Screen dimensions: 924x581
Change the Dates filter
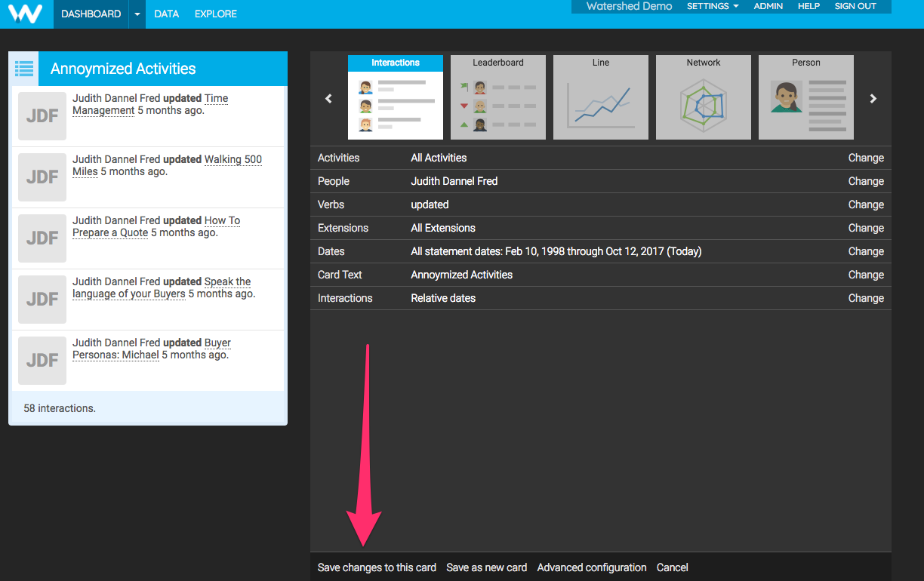coord(865,251)
